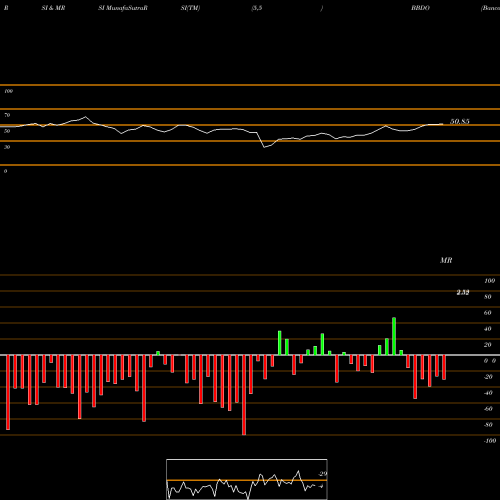Click the '(Banco' company name text
500x500 pixels.
[x=490, y=8]
